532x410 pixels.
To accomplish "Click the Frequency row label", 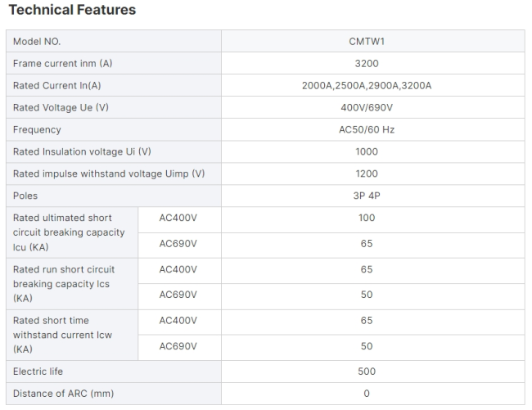I will (x=37, y=129).
